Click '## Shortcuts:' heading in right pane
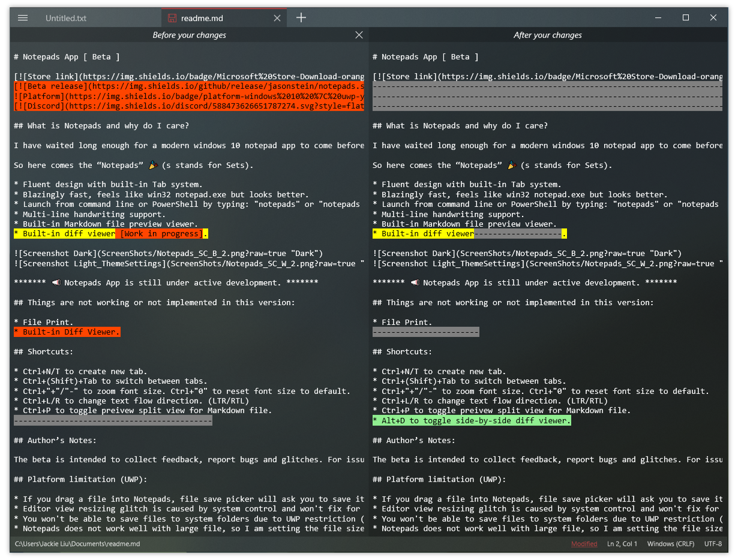This screenshot has height=560, width=738. point(403,351)
